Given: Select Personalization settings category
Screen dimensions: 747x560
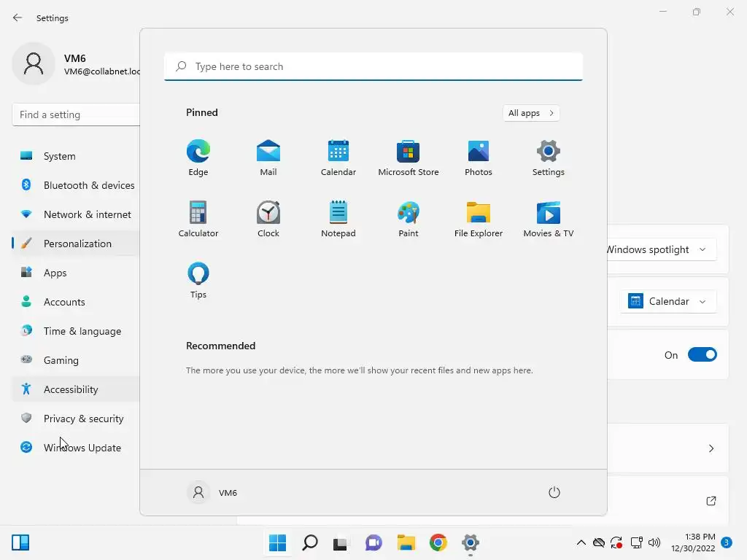Looking at the screenshot, I should tap(76, 244).
